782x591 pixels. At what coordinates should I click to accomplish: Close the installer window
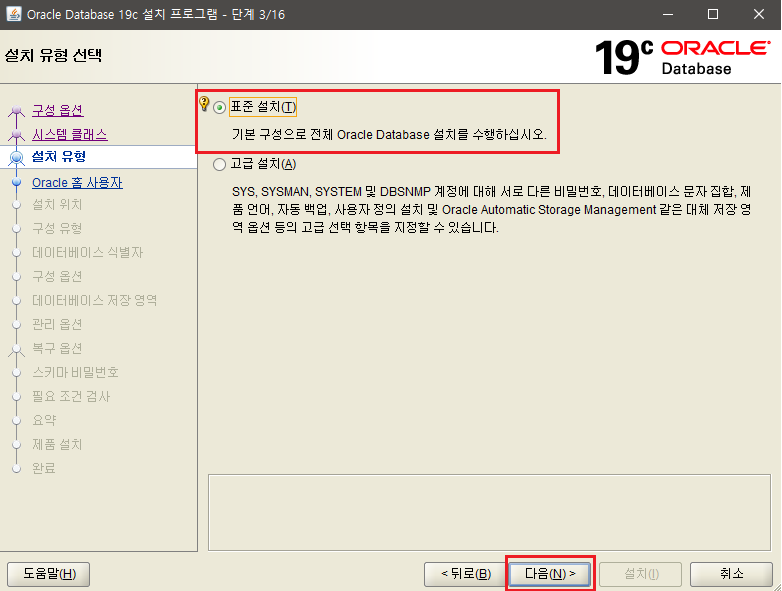(759, 14)
